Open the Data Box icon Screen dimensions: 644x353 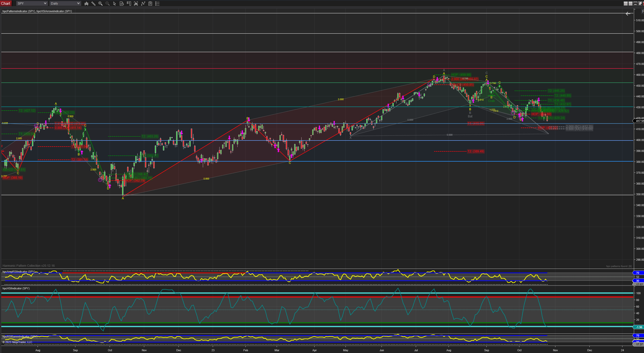[122, 4]
